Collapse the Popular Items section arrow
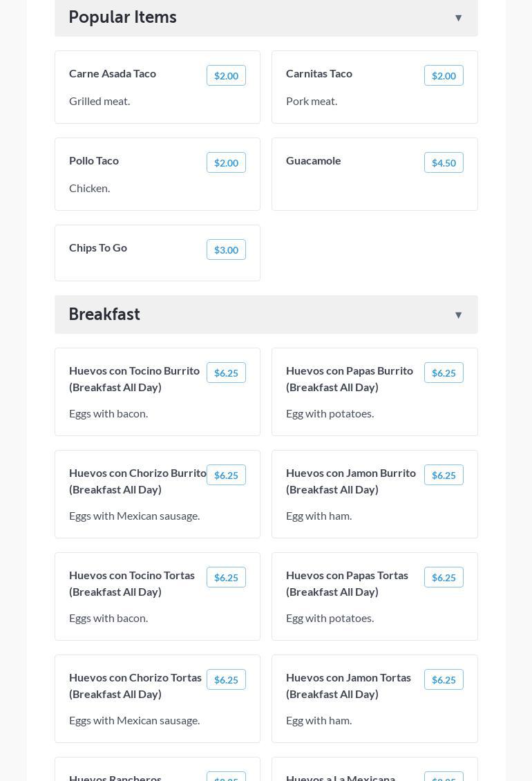 (458, 18)
